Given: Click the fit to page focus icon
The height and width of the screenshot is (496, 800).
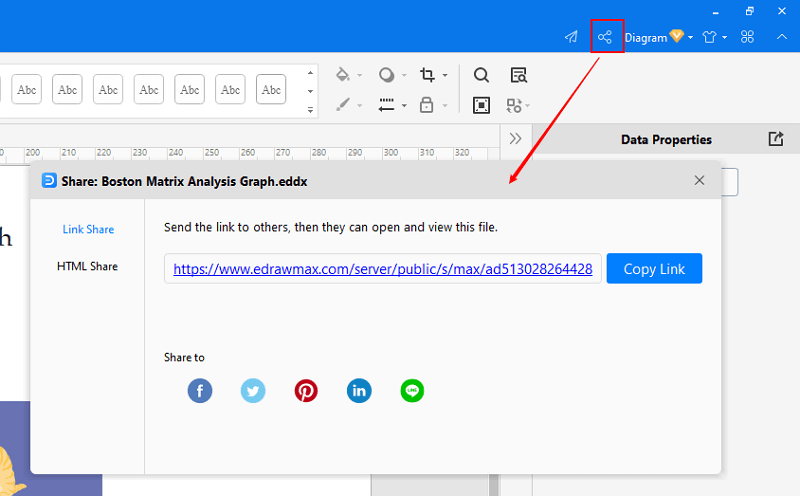Looking at the screenshot, I should (481, 105).
